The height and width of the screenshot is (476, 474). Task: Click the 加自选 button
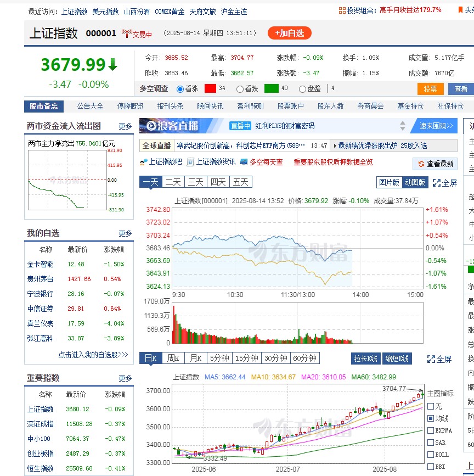[x=289, y=33]
